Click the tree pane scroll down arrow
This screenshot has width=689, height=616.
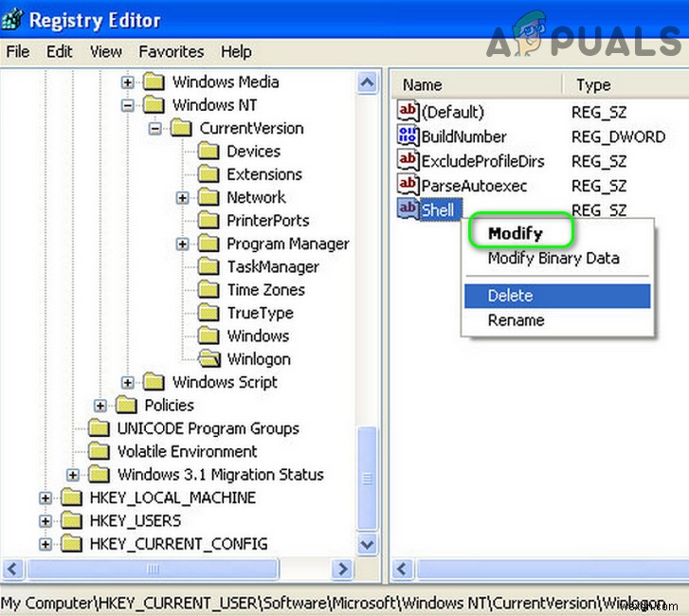(368, 545)
